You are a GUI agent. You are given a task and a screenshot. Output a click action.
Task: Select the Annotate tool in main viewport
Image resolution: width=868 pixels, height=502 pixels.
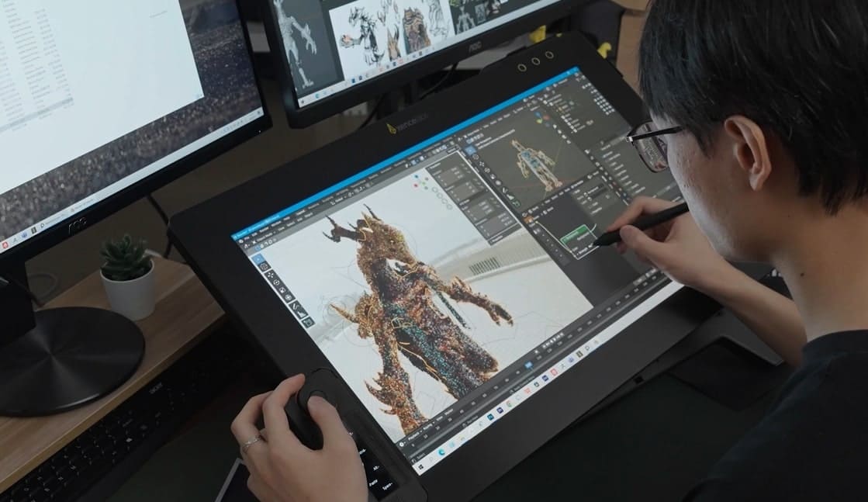pyautogui.click(x=295, y=306)
